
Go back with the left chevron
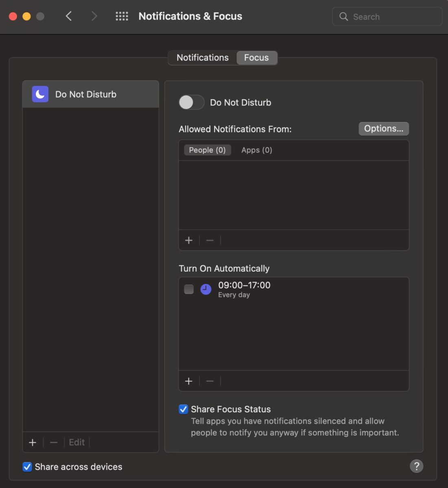tap(69, 16)
